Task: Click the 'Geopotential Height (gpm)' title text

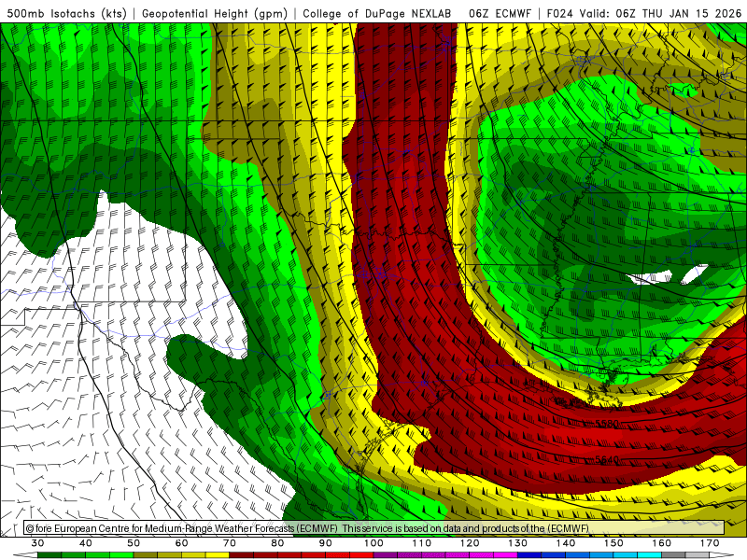Action: [x=215, y=14]
